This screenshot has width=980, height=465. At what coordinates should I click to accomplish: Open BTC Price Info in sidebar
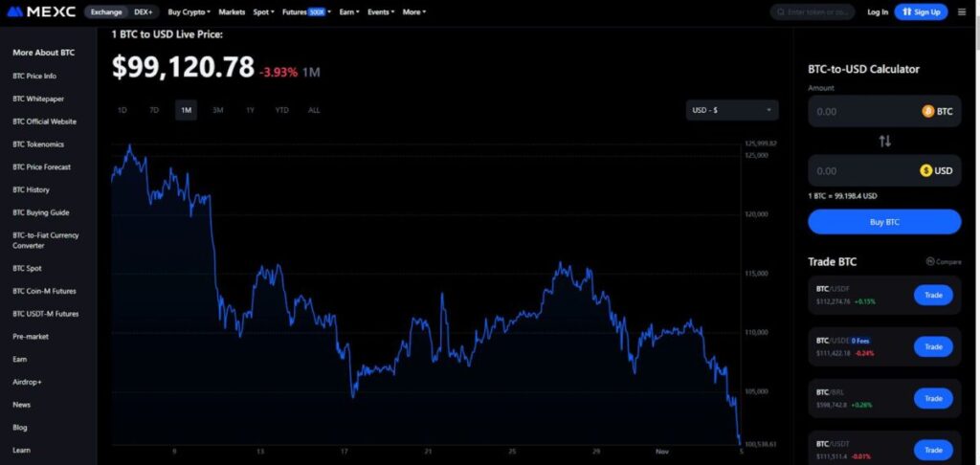pos(34,76)
